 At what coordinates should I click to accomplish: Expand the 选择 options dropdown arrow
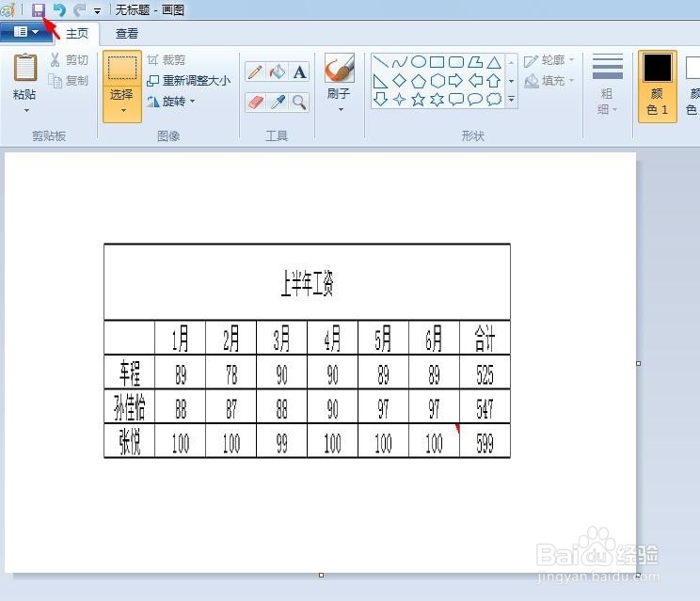click(123, 110)
